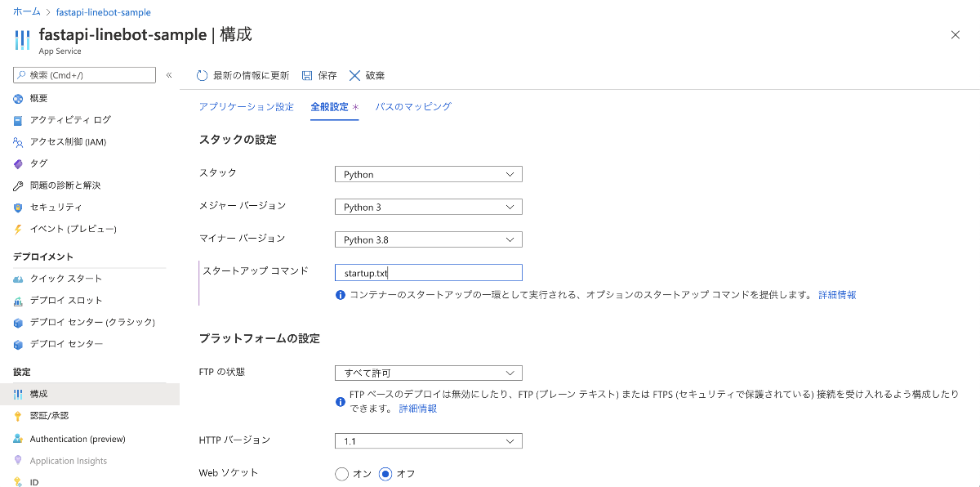Focus the スタートアップ コマンド input field

(x=429, y=273)
